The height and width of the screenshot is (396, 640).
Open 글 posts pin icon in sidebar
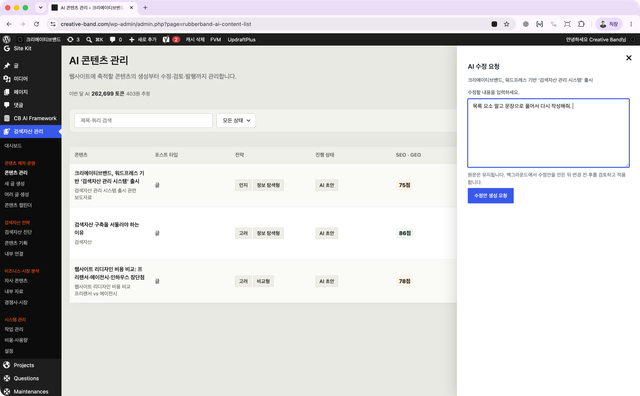pos(7,66)
